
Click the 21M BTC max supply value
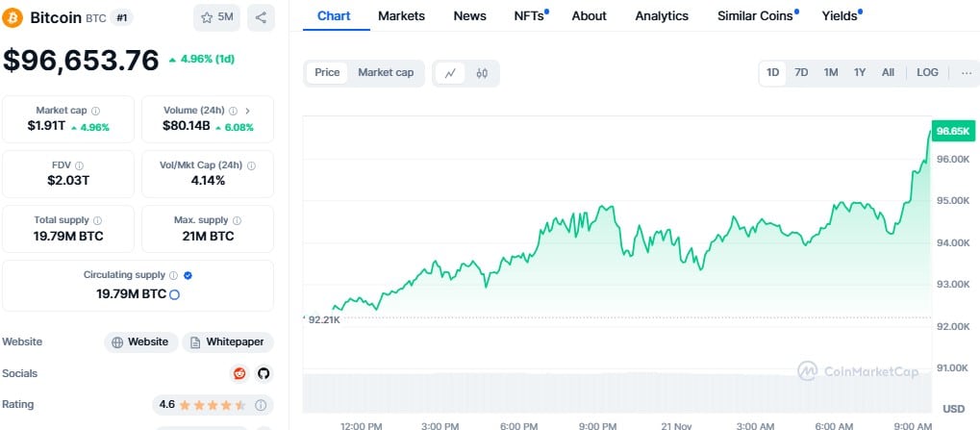click(x=208, y=237)
